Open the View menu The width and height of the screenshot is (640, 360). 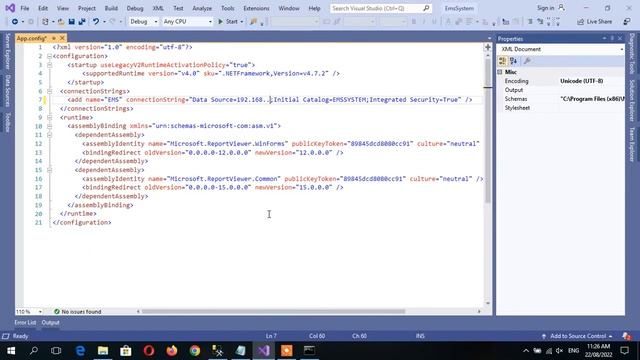pyautogui.click(x=62, y=8)
